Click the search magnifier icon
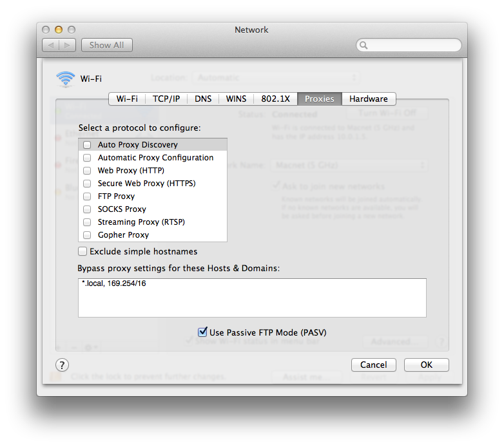Screen dimensions: 504x447 tap(363, 45)
